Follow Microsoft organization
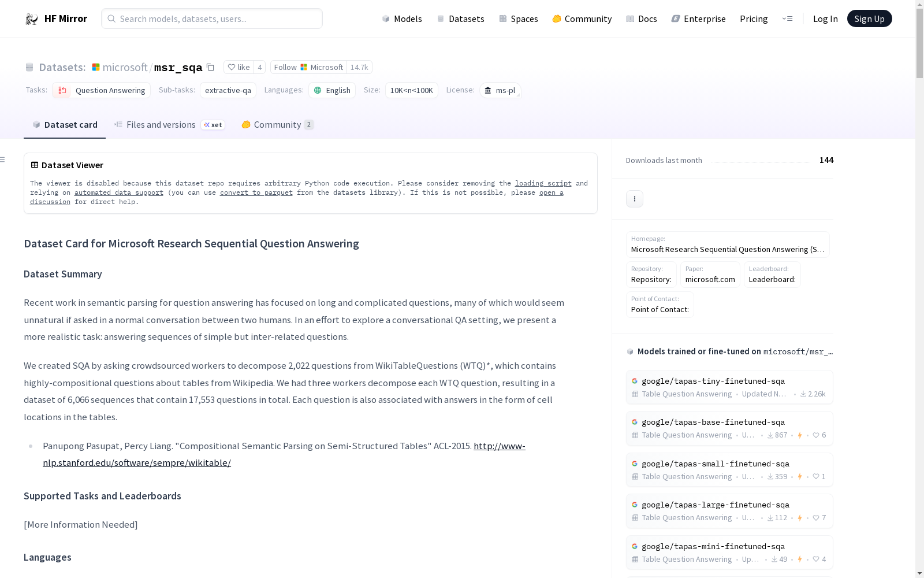The image size is (924, 578). point(308,67)
